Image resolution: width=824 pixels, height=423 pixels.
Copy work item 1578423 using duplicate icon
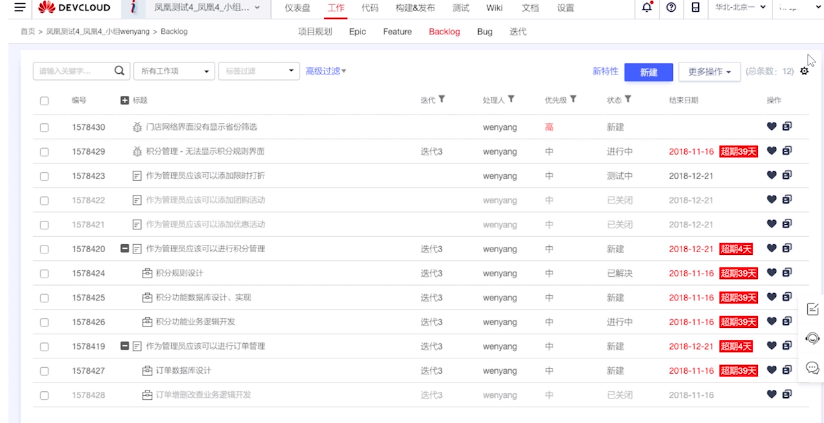point(787,175)
